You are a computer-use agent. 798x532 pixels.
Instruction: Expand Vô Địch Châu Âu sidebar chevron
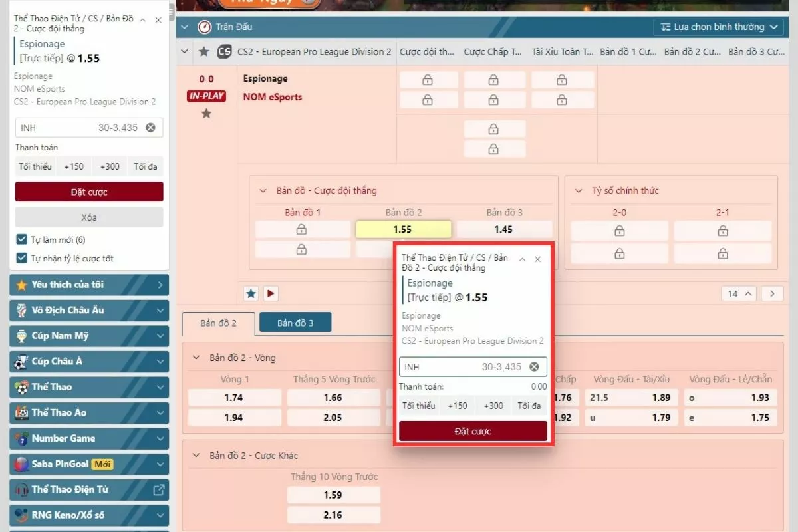160,310
